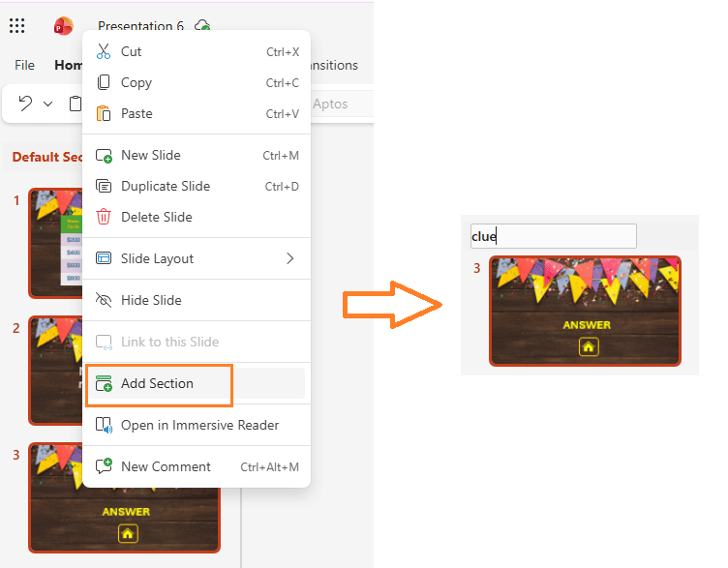Open in Immersive Reader option
The height and width of the screenshot is (568, 728).
[x=199, y=425]
